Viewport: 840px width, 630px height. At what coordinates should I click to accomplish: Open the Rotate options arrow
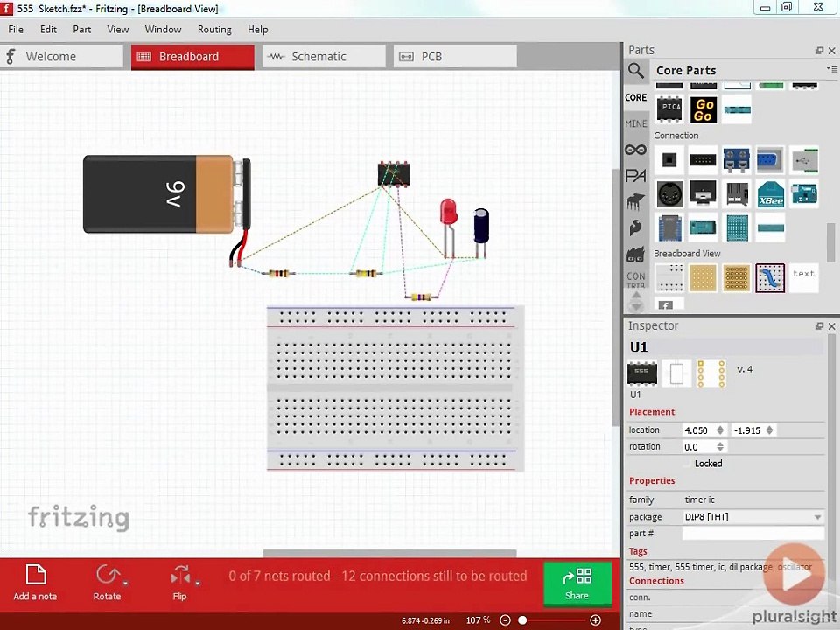click(125, 583)
